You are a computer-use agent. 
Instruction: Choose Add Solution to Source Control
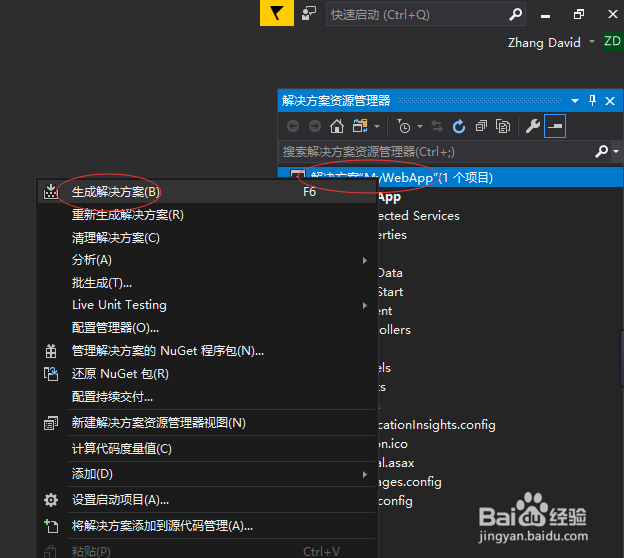(207, 526)
